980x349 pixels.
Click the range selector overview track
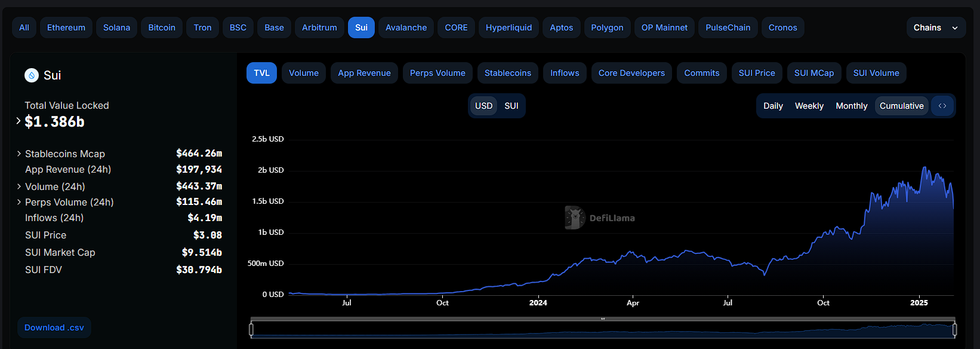(x=603, y=330)
